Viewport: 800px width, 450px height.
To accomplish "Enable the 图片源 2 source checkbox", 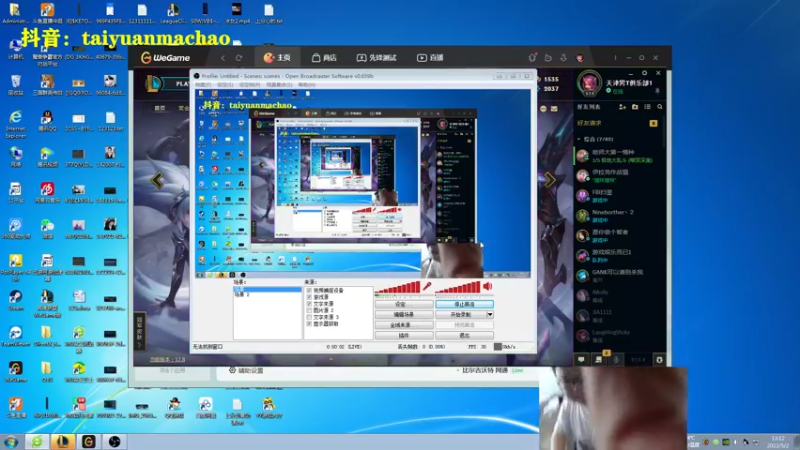I will pyautogui.click(x=309, y=310).
